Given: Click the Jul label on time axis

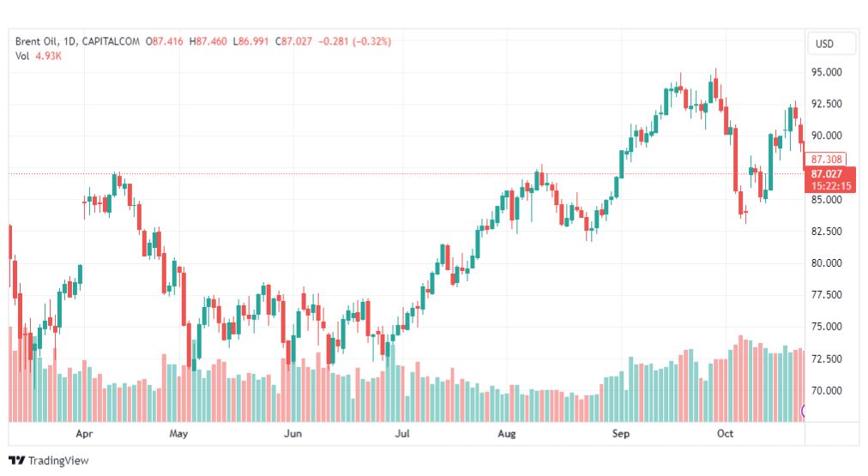Looking at the screenshot, I should click(402, 433).
